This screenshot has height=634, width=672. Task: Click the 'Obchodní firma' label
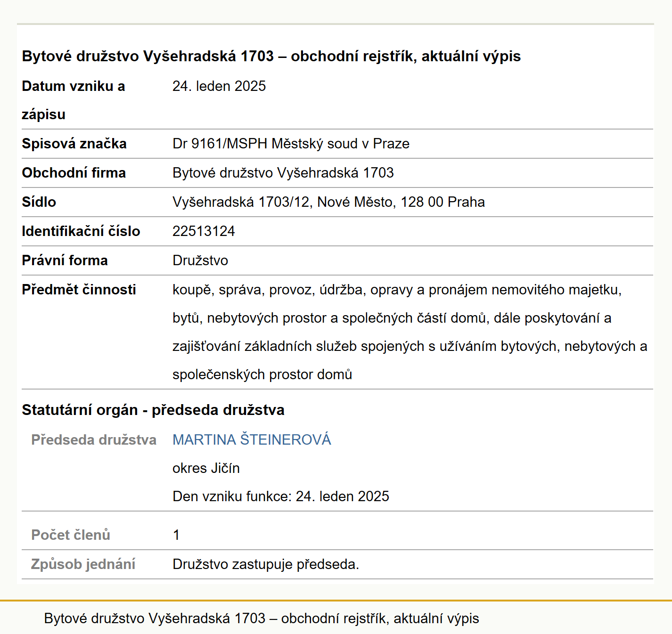click(74, 173)
